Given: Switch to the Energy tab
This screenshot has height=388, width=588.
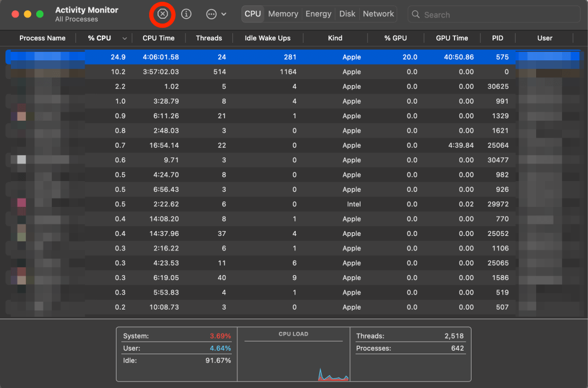Looking at the screenshot, I should pyautogui.click(x=318, y=14).
